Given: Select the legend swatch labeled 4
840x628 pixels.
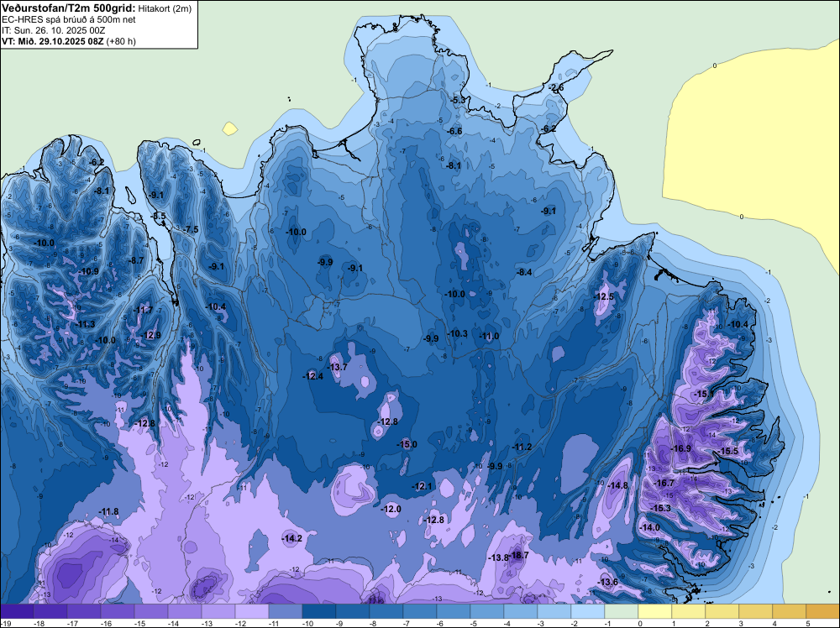Looking at the screenshot, I should (790, 611).
